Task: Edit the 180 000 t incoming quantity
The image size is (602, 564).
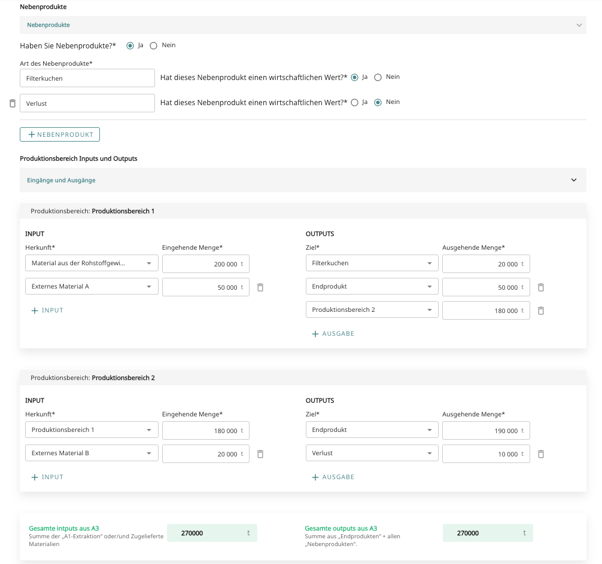Action: (x=206, y=431)
